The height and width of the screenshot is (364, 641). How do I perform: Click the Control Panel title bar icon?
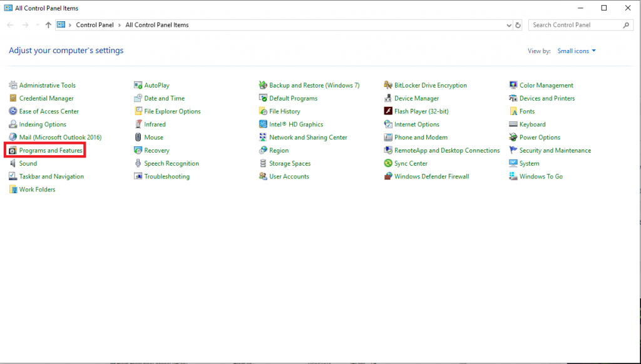pos(8,8)
